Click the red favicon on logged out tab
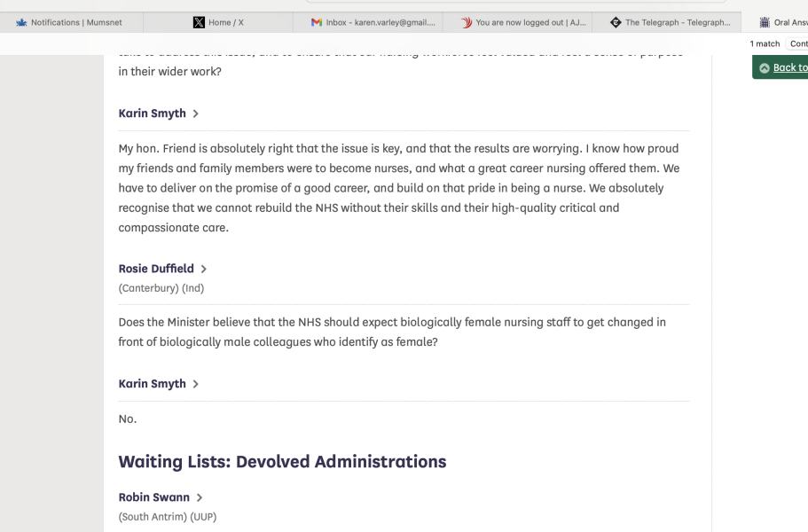This screenshot has width=808, height=532. [467, 22]
